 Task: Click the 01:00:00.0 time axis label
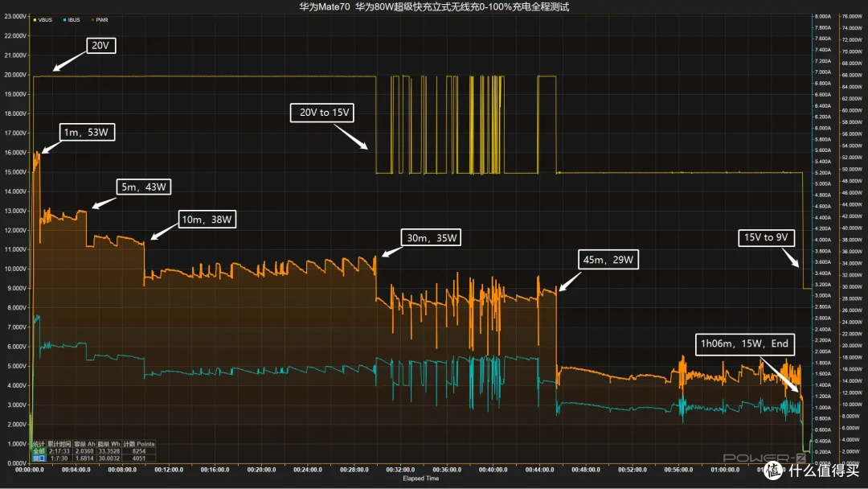click(725, 470)
